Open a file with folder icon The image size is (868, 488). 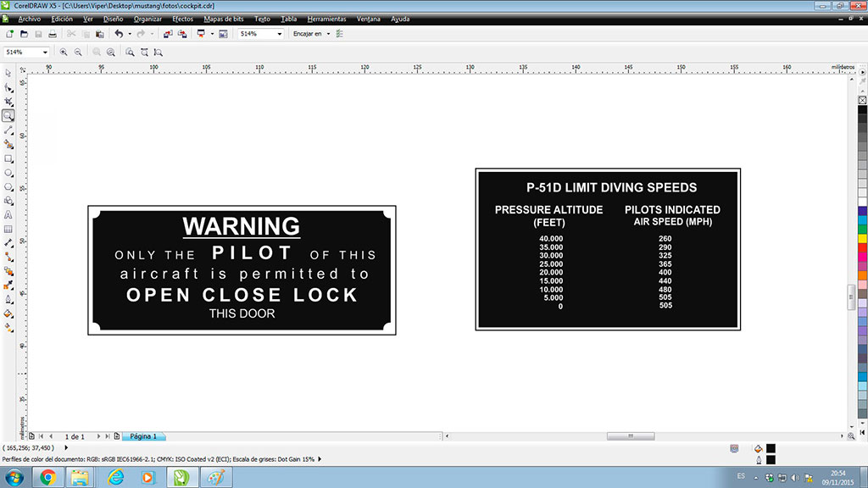pyautogui.click(x=24, y=34)
